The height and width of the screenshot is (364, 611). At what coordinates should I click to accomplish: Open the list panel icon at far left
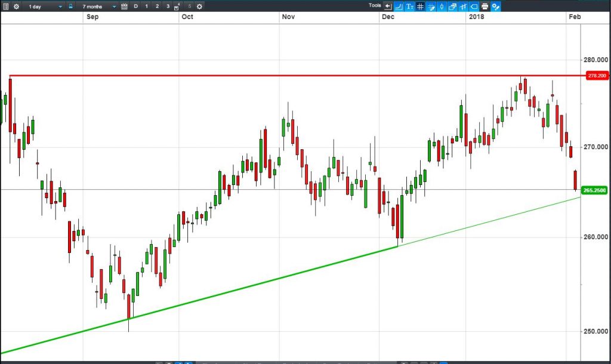(x=6, y=6)
